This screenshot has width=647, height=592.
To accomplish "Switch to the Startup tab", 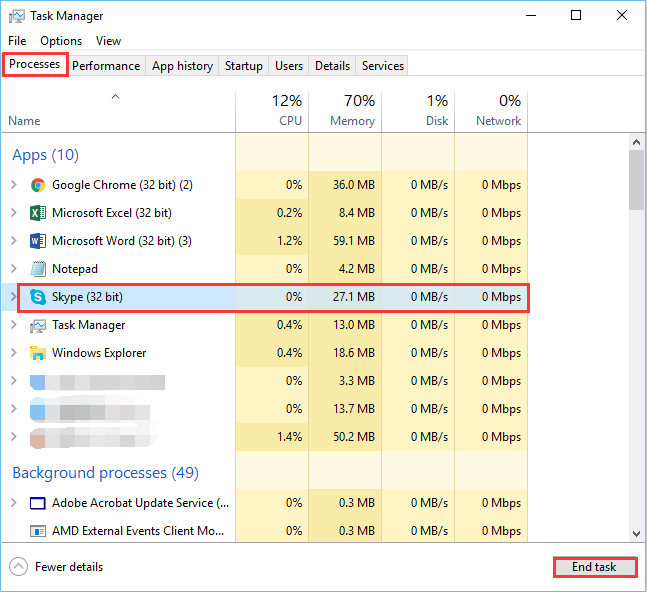I will point(243,66).
